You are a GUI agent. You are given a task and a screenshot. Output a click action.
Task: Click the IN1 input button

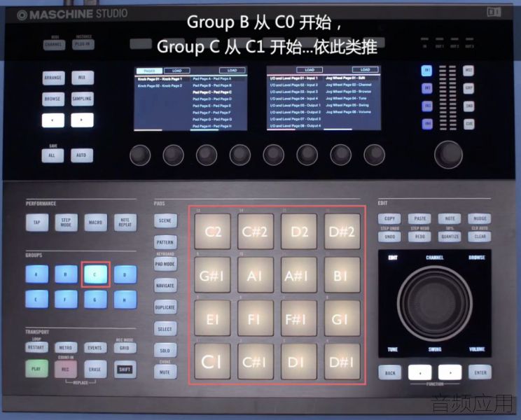click(x=427, y=71)
